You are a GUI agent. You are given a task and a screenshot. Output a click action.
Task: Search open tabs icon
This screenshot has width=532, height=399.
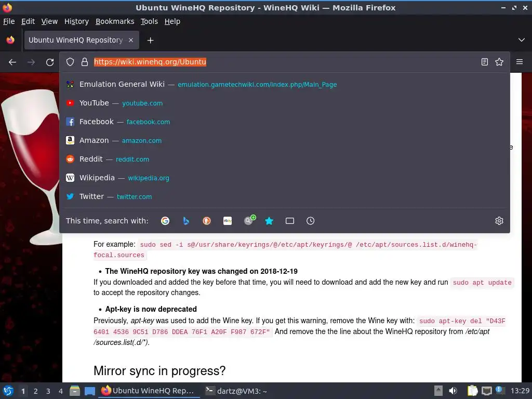click(x=290, y=221)
